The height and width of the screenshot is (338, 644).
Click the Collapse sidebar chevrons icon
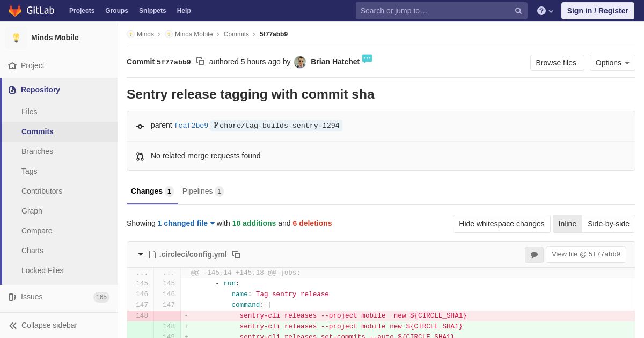point(13,326)
